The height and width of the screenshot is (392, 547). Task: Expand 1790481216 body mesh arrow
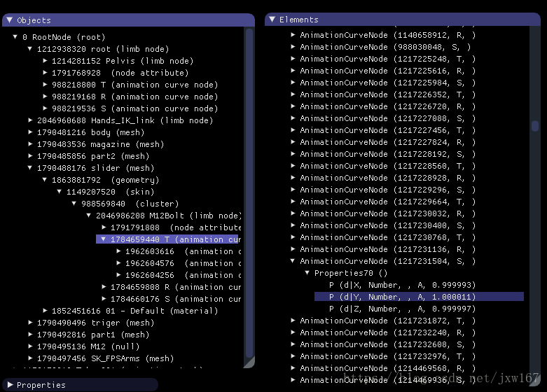point(30,132)
